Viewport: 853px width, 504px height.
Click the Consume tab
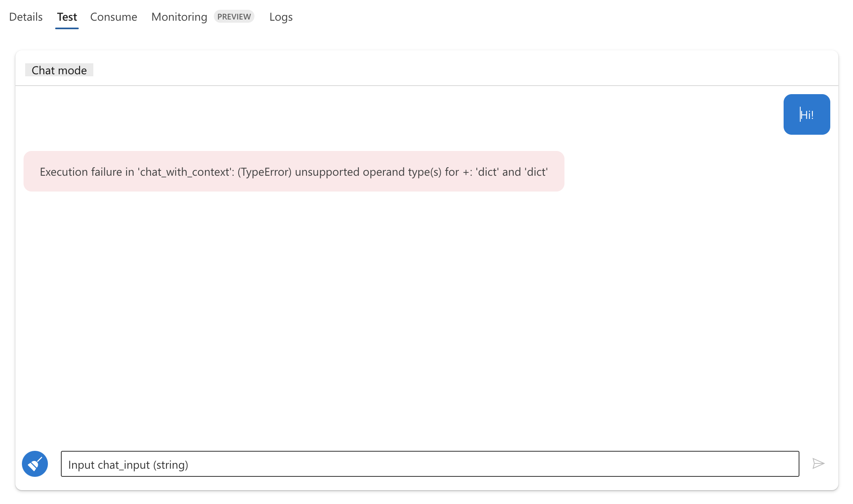coord(113,16)
